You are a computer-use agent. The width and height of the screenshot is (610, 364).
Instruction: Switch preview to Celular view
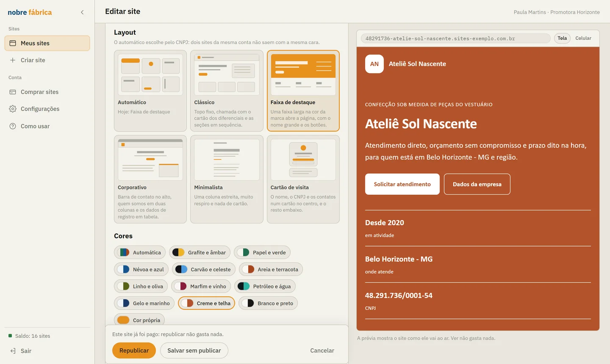click(583, 38)
